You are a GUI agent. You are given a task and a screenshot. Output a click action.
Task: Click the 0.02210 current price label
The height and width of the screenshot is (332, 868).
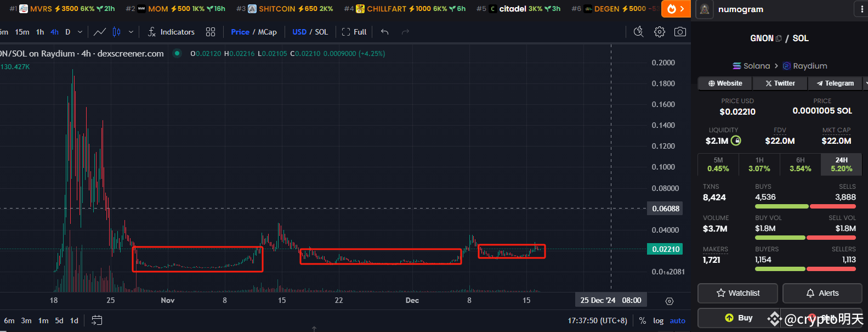(x=666, y=249)
